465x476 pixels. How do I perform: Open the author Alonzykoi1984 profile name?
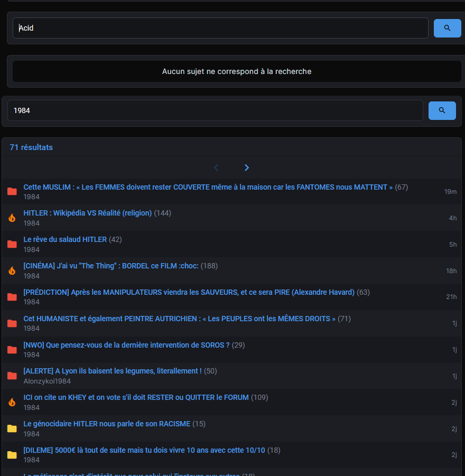tap(47, 381)
